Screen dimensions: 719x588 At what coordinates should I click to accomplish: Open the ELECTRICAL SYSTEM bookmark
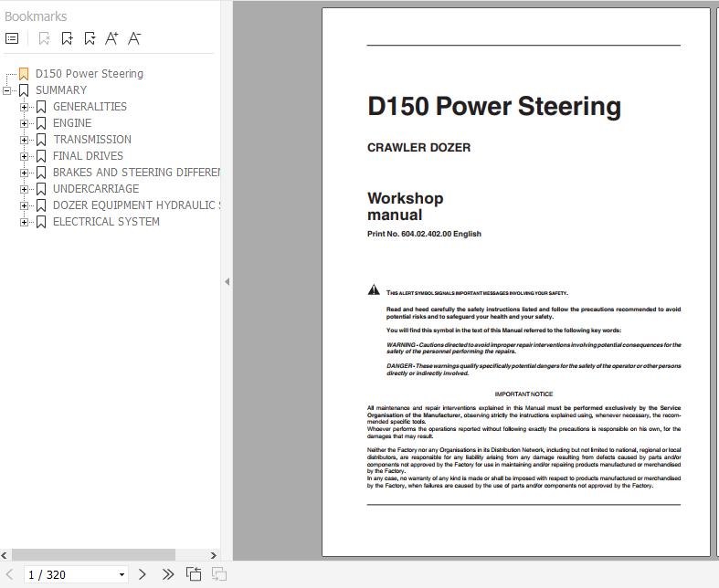click(x=106, y=222)
